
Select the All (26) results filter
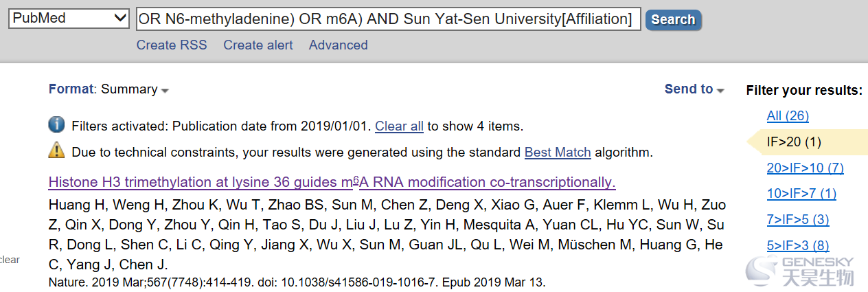[x=788, y=116]
